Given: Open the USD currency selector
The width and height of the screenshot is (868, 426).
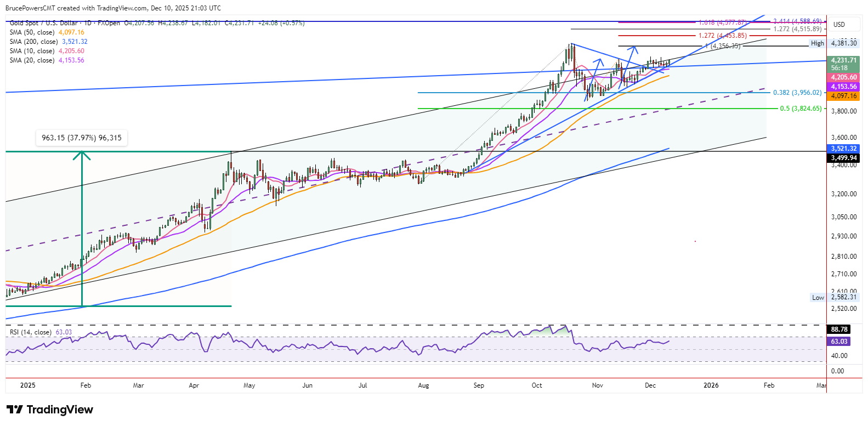Looking at the screenshot, I should tap(839, 25).
